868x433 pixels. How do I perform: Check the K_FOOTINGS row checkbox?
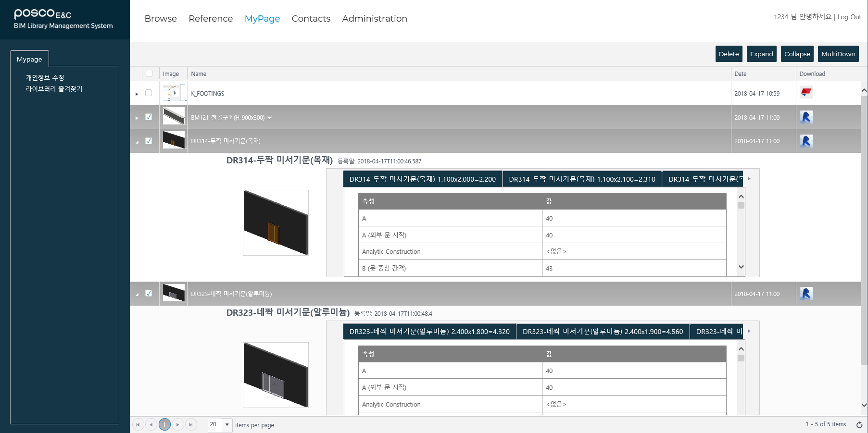149,93
